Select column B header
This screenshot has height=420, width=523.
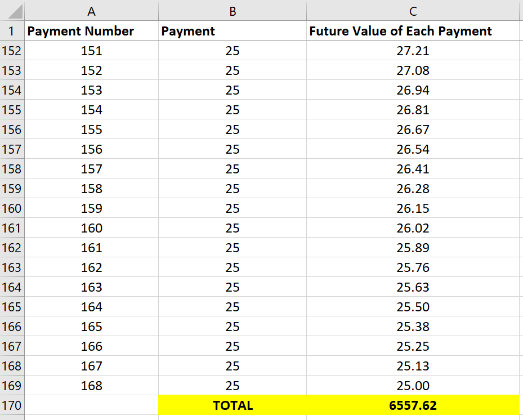233,10
